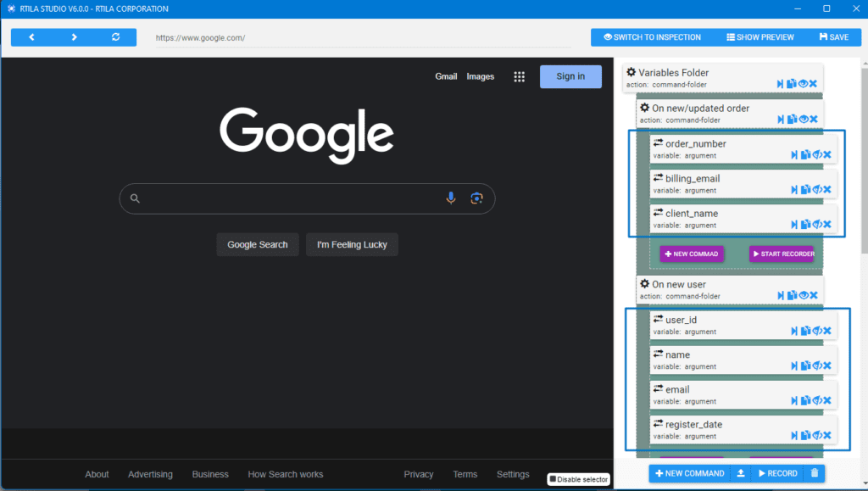Duplicate On new/updated order folder

(x=793, y=119)
